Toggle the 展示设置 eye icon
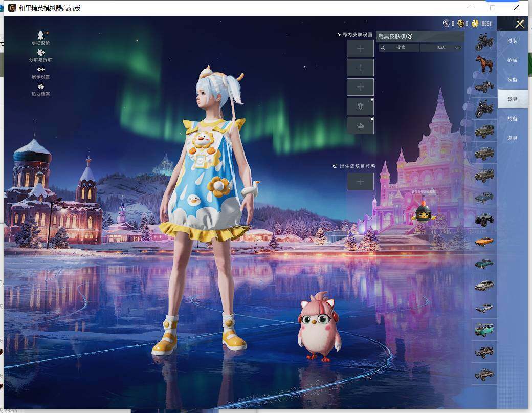Image resolution: width=532 pixels, height=413 pixels. coord(41,69)
